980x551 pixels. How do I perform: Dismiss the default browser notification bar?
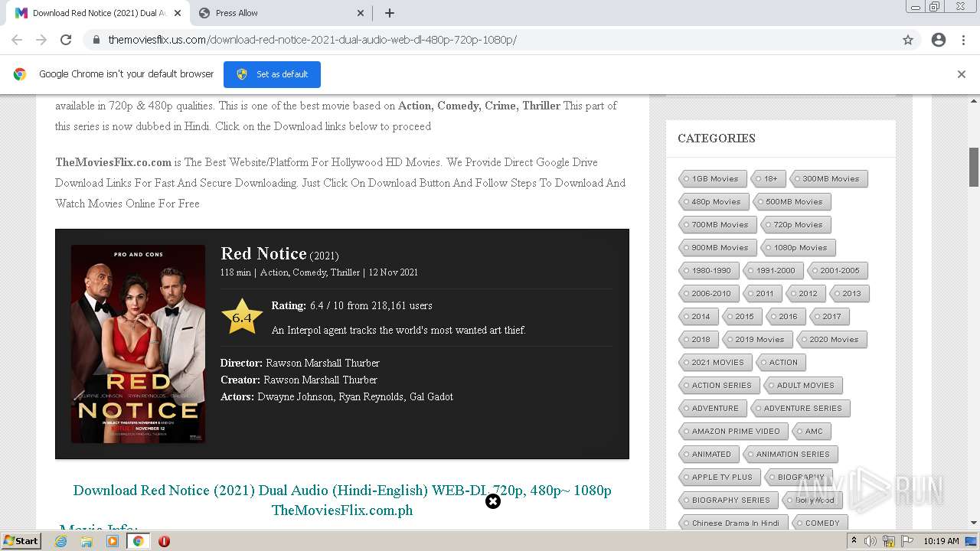coord(962,74)
